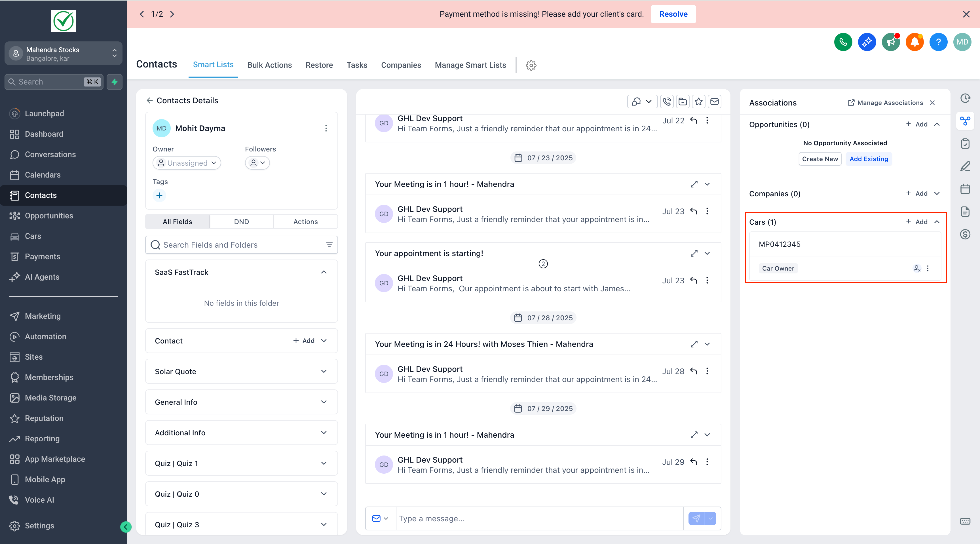
Task: Open the Unassigned owner dropdown
Action: (x=187, y=163)
